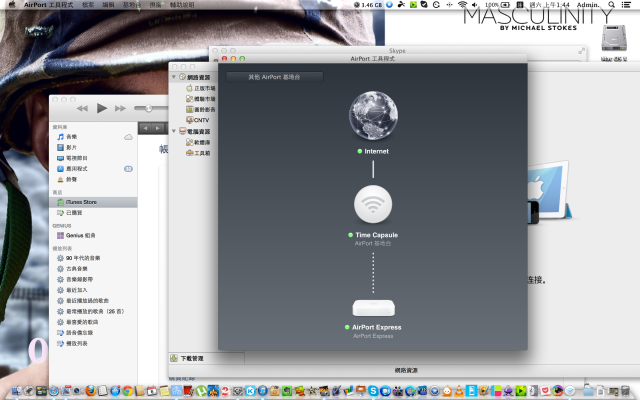Open Notification Center in the menu bar
Image resolution: width=640 pixels, height=400 pixels.
625,5
